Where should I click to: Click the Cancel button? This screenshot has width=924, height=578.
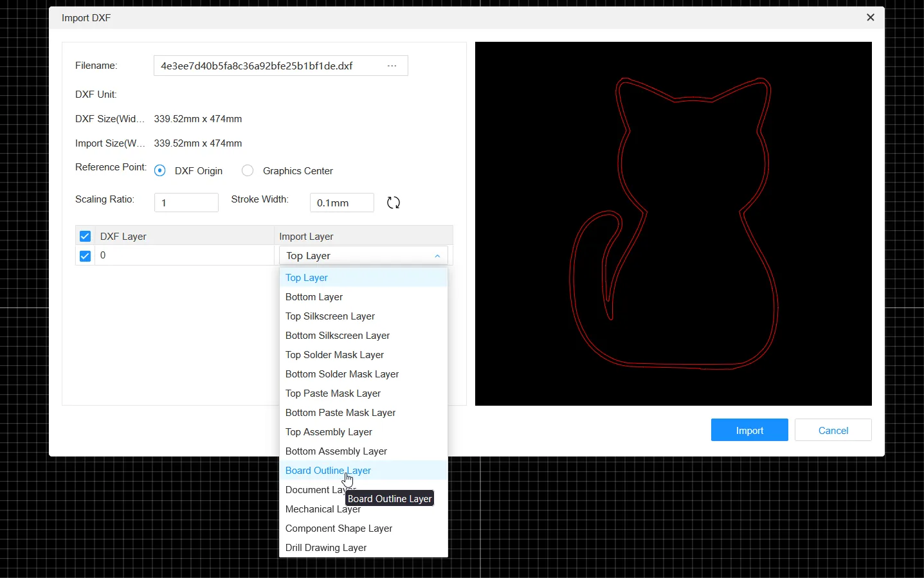point(833,430)
